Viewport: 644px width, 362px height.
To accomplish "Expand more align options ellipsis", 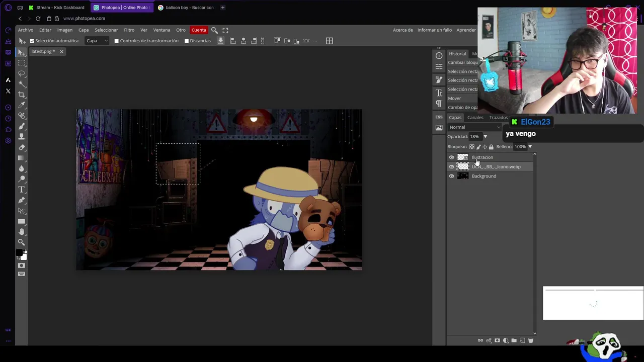I will click(315, 41).
